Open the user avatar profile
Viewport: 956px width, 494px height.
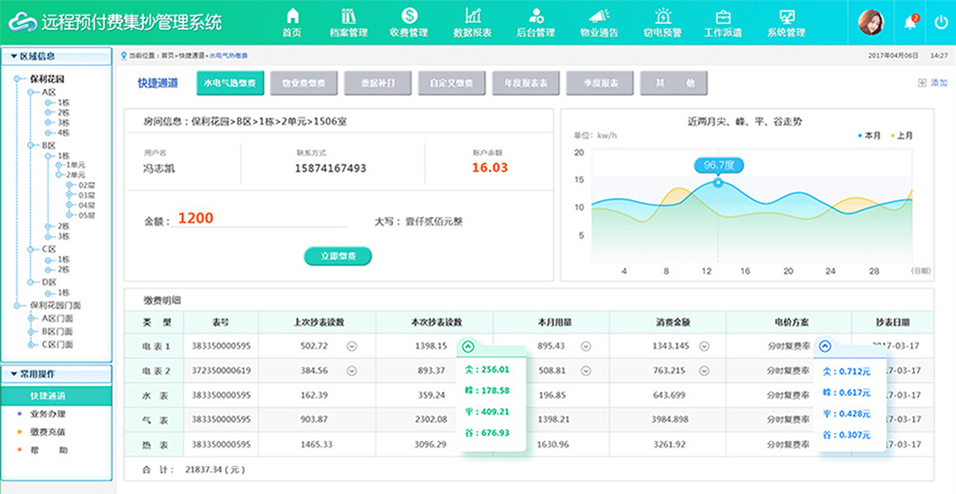coord(870,22)
